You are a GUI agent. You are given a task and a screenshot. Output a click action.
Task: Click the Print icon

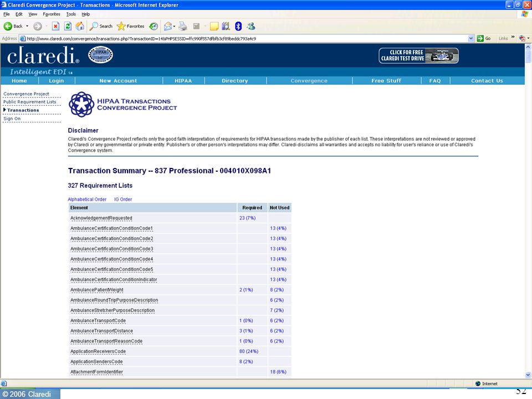(183, 26)
